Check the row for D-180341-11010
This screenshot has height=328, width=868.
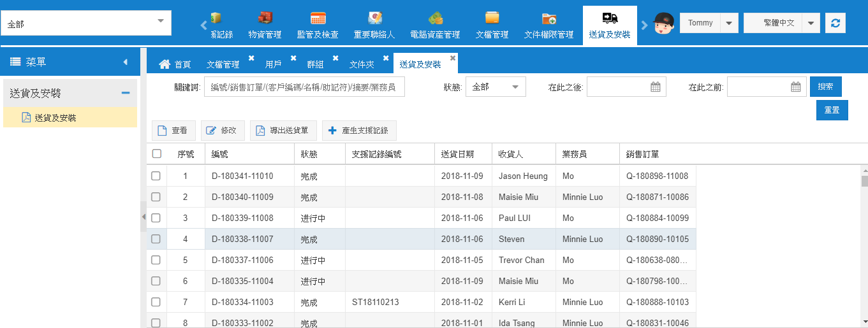(156, 176)
